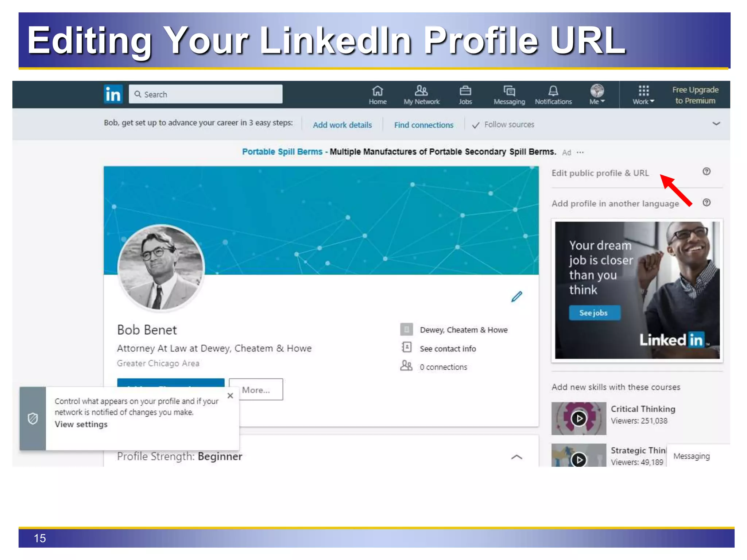Click the LinkedIn dream job ad image
This screenshot has height=560, width=747.
637,290
